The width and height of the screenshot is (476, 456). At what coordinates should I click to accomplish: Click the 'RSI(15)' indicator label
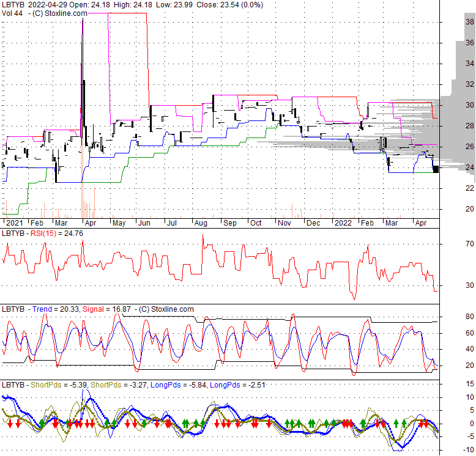(x=43, y=233)
